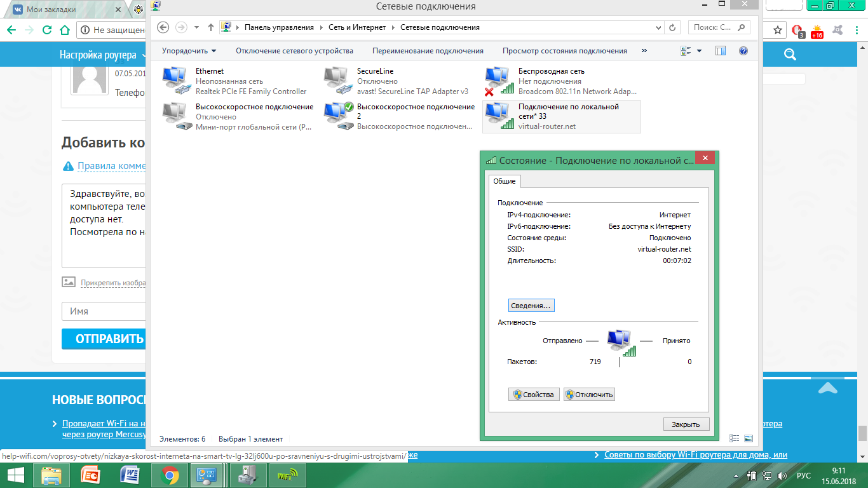Image resolution: width=868 pixels, height=488 pixels.
Task: Show more toolbar commands chevron
Action: pos(644,51)
